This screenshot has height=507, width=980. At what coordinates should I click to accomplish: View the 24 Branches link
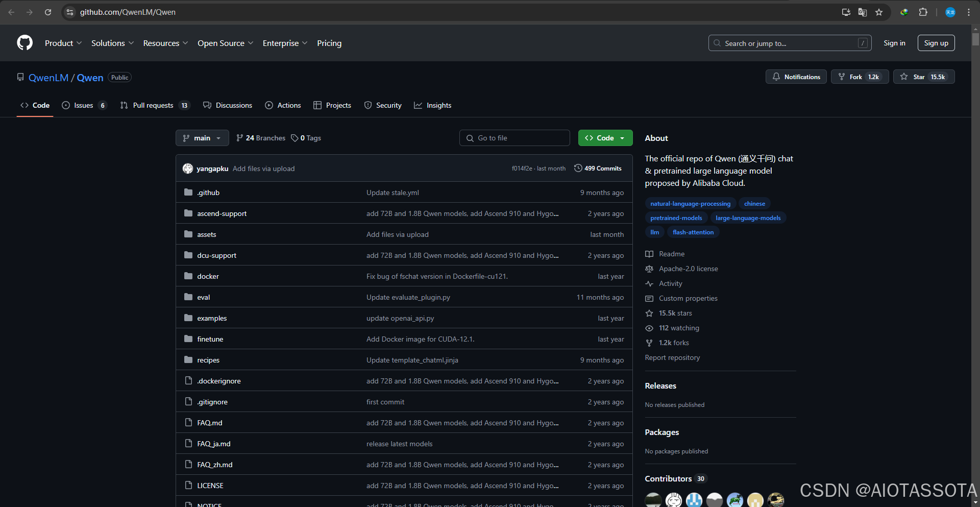pos(261,138)
